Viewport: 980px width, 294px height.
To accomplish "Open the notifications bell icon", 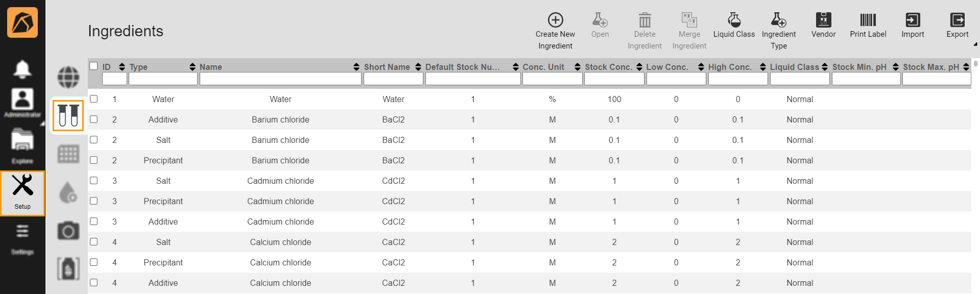I will [22, 69].
